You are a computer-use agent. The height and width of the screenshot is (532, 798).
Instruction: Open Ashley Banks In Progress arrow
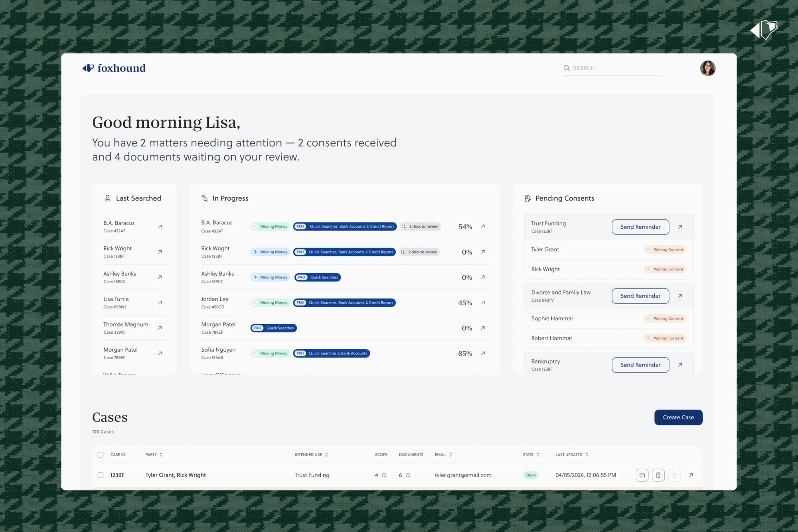(483, 277)
